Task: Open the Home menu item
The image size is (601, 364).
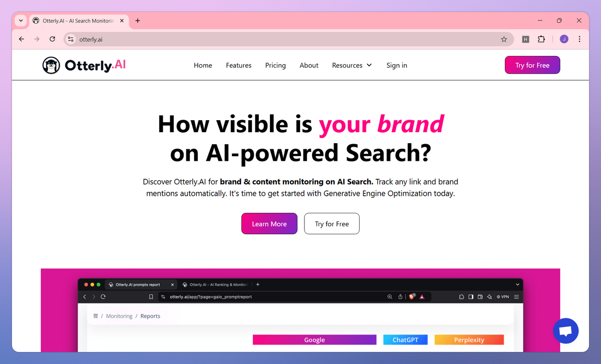Action: click(203, 65)
